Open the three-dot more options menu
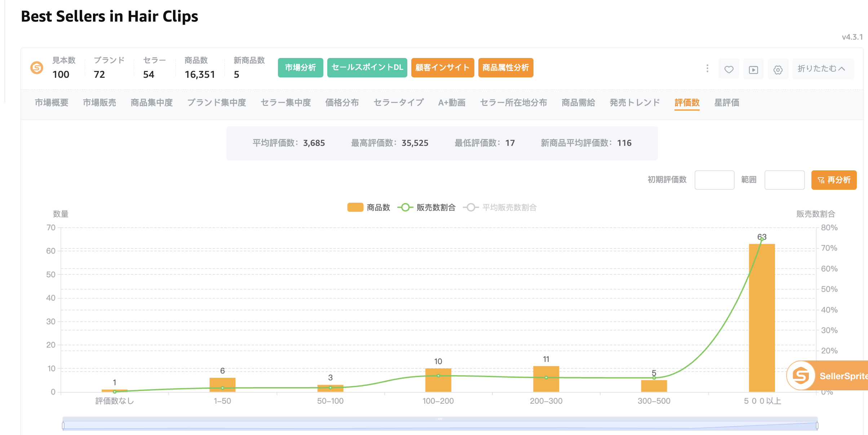Screen dimensions: 868x435 coord(707,68)
